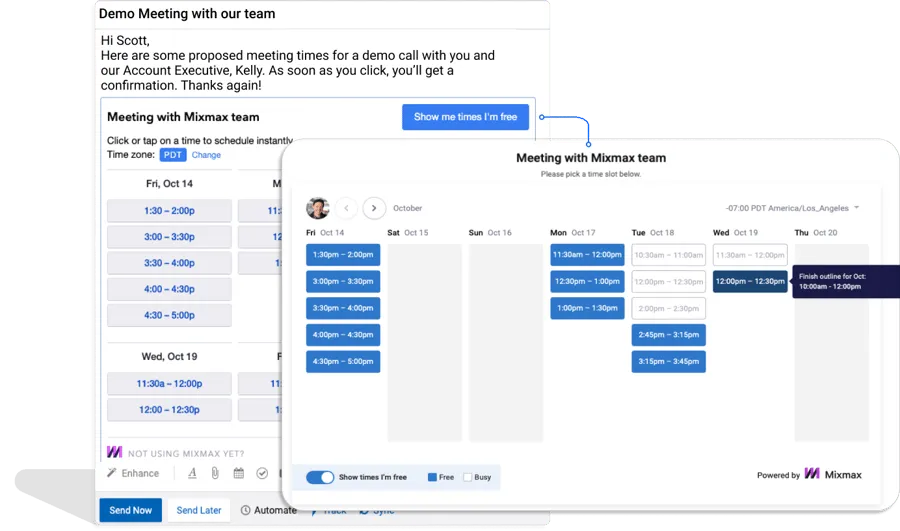The image size is (900, 531).
Task: Click the email subject 'Demo Meeting with our team'
Action: pyautogui.click(x=187, y=14)
